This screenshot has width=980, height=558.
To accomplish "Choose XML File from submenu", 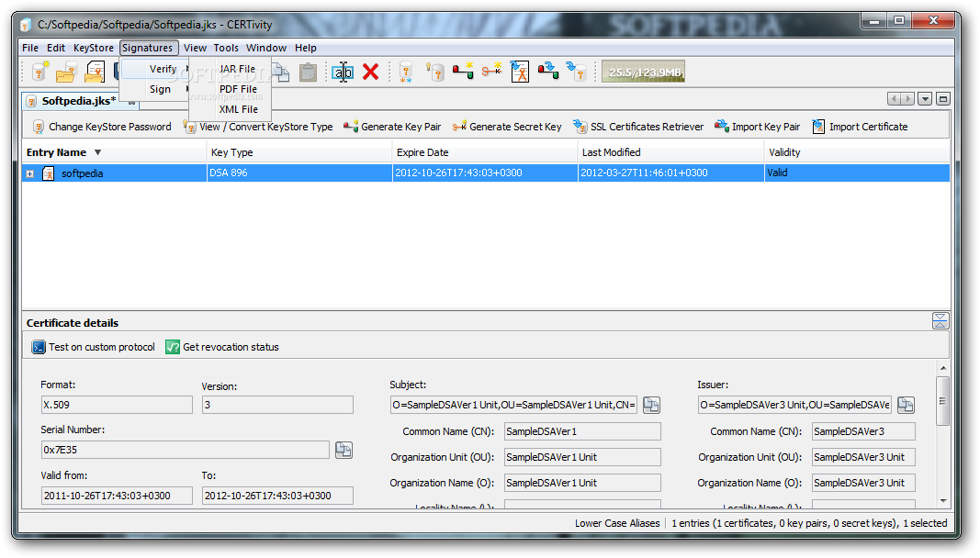I will (x=238, y=108).
